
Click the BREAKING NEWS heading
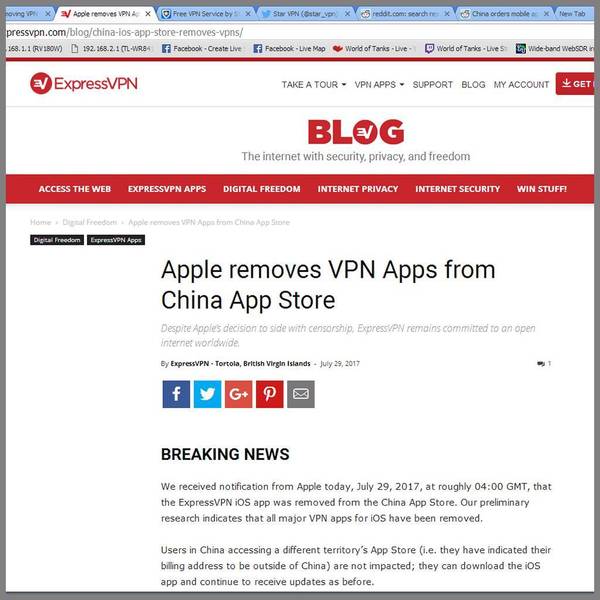[x=225, y=454]
